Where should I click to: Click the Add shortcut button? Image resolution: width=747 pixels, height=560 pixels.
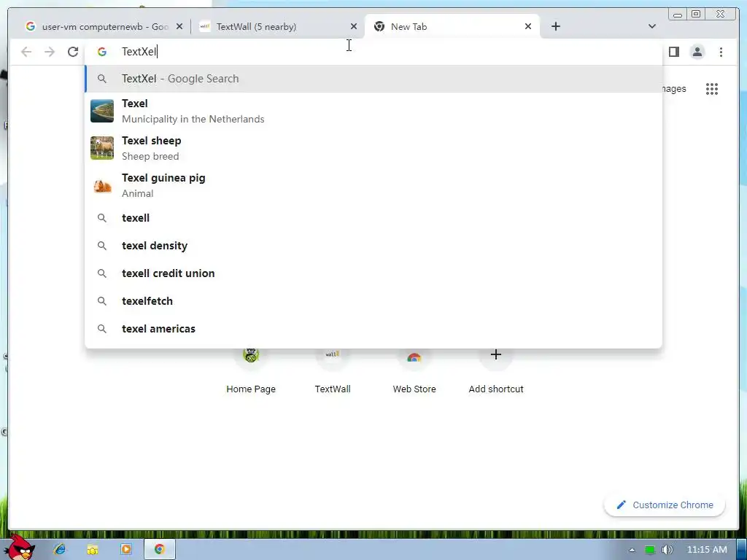[496, 371]
